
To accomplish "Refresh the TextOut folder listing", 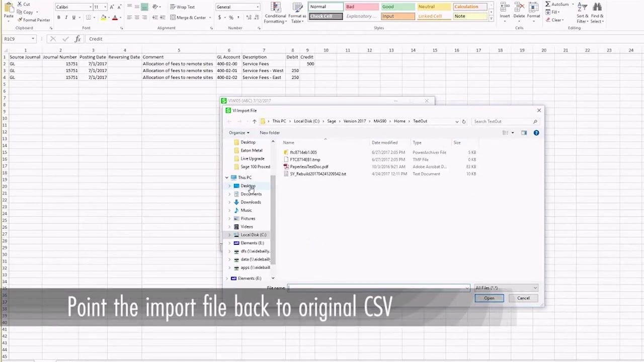I will [464, 121].
